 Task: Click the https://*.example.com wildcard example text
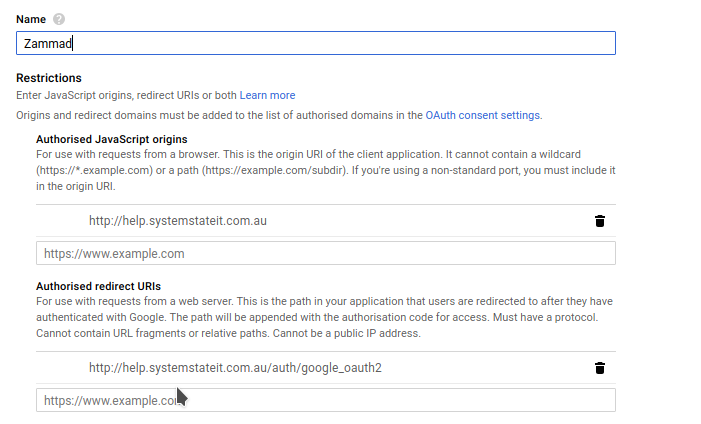(91, 171)
